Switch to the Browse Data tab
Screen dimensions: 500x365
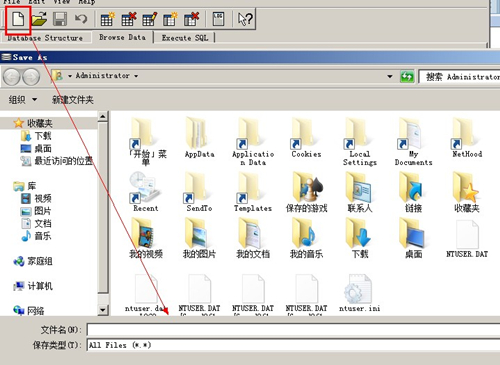[x=122, y=37]
